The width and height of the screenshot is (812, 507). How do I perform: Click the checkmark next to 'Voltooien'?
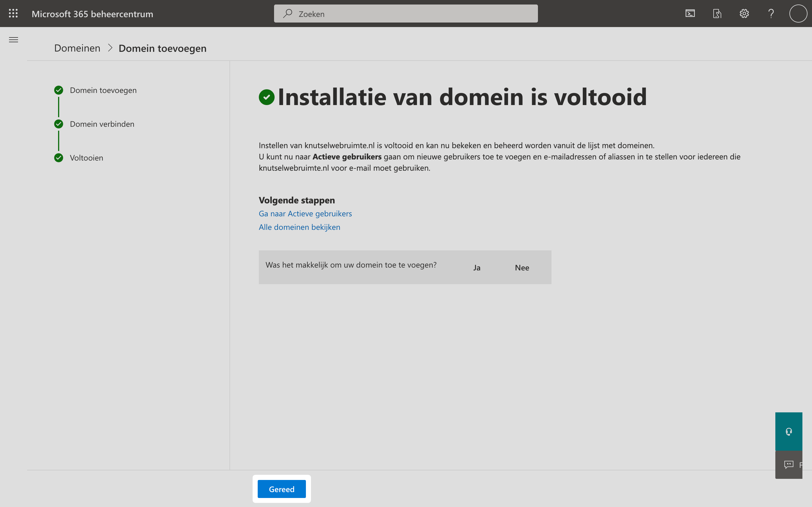[x=59, y=158]
